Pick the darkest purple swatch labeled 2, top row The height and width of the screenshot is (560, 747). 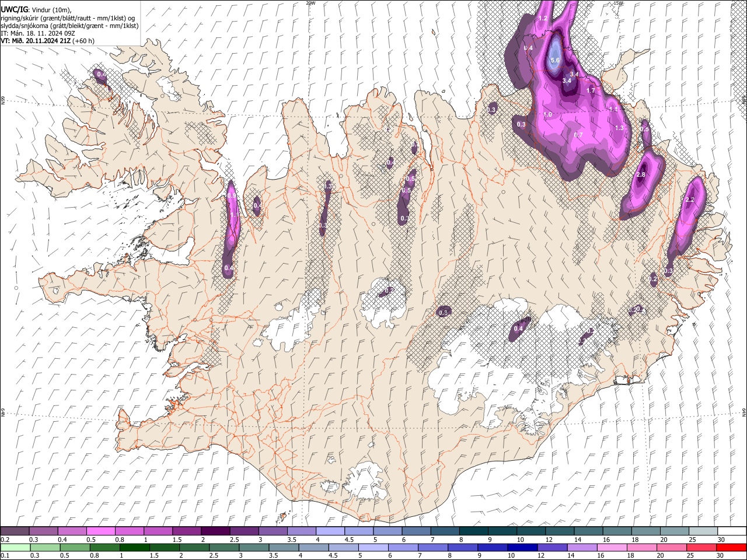coord(215,531)
